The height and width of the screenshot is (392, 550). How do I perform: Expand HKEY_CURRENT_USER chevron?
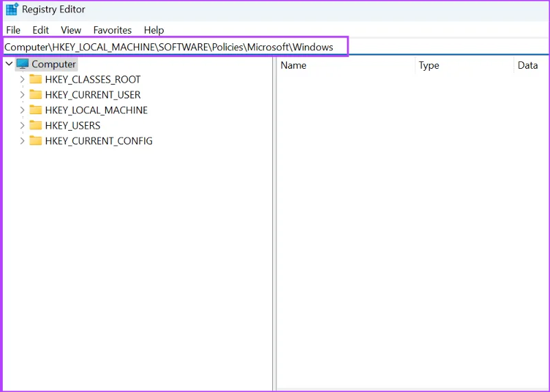coord(22,95)
